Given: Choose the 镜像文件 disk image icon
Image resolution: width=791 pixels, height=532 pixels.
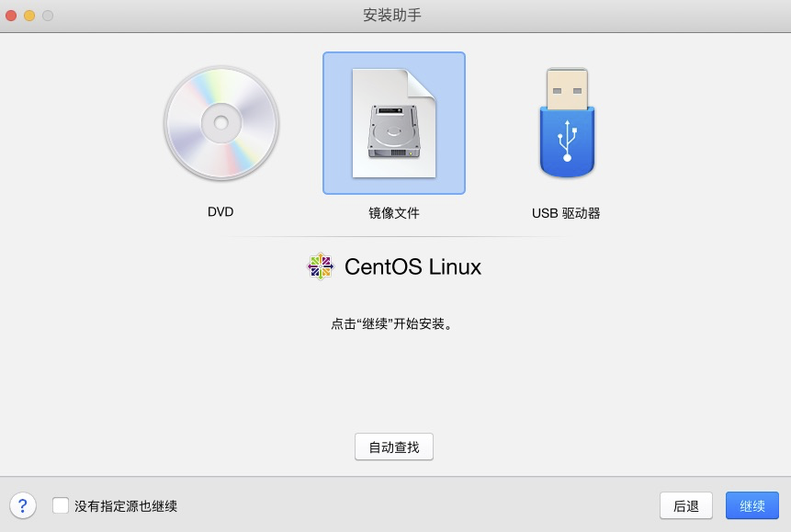Looking at the screenshot, I should tap(394, 123).
